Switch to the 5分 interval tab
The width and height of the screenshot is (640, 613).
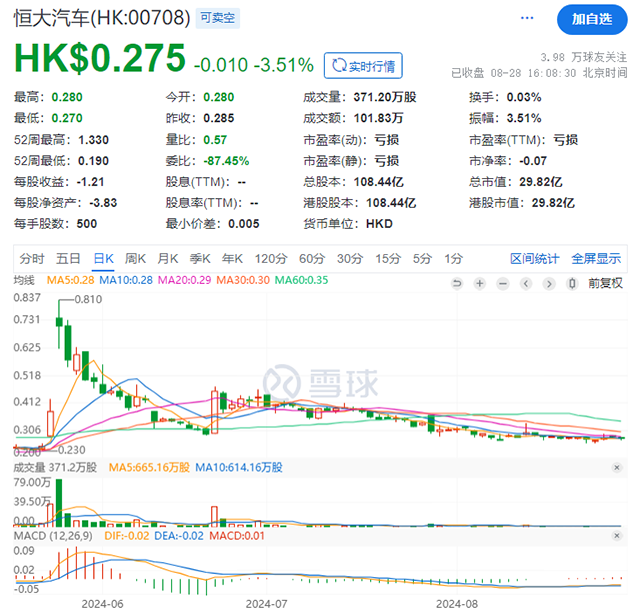[x=422, y=259]
